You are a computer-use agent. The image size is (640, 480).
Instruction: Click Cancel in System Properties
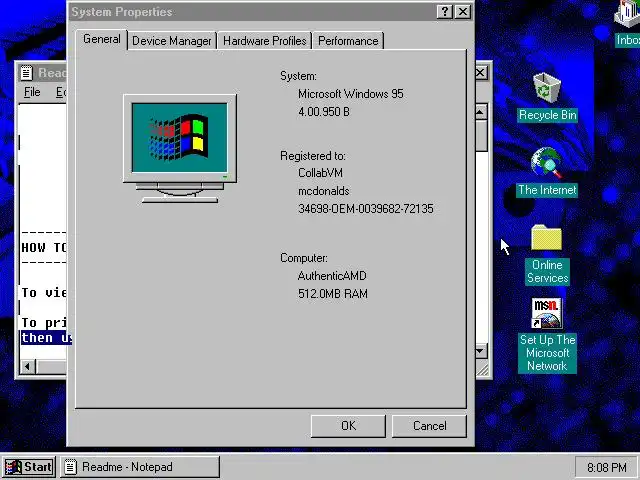tap(429, 426)
